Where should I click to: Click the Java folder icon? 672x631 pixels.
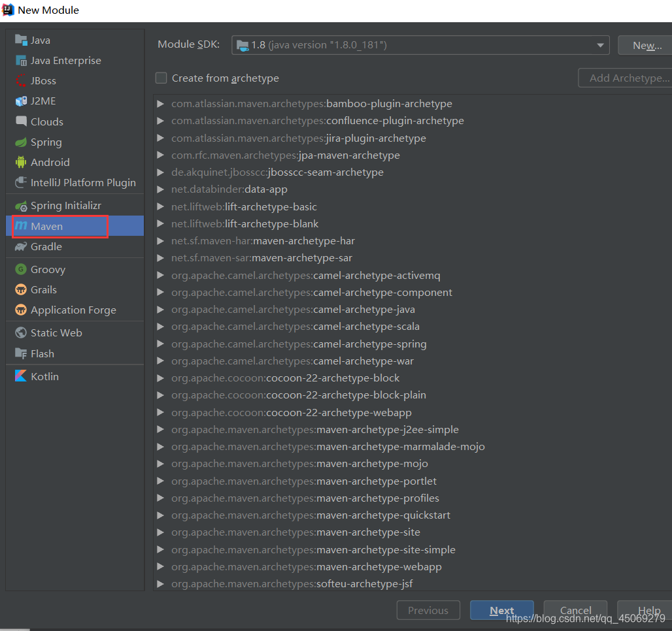(21, 40)
